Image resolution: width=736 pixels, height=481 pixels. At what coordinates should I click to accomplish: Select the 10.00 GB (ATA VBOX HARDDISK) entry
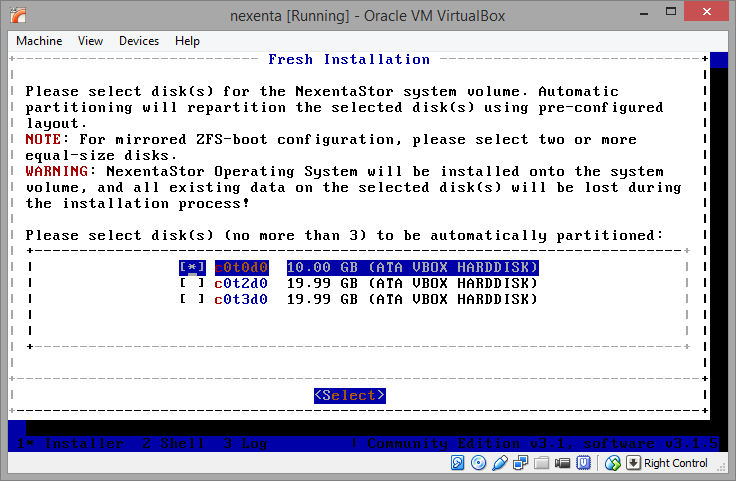tap(413, 267)
